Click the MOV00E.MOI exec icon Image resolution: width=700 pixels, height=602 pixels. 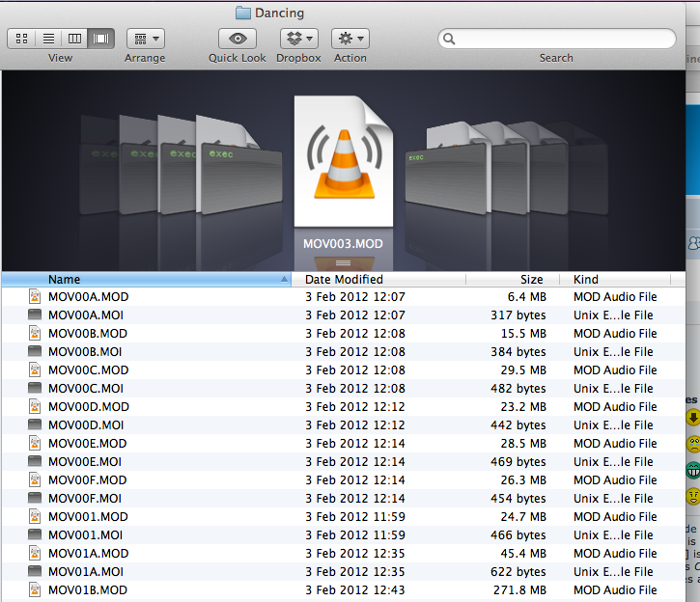coord(35,461)
